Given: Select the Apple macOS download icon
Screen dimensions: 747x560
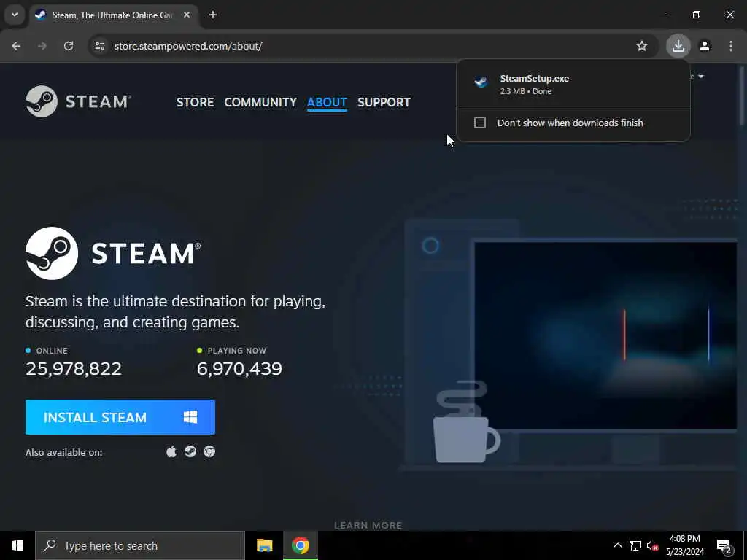Looking at the screenshot, I should click(x=171, y=451).
